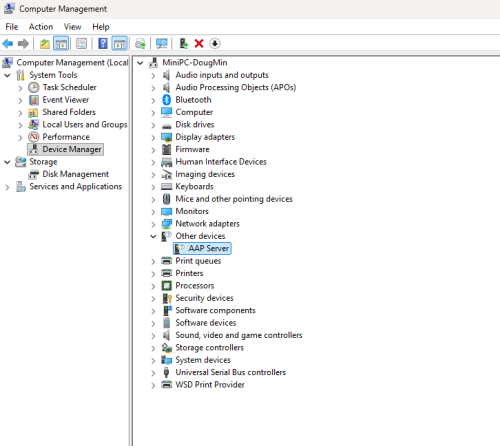This screenshot has height=446, width=500.
Task: Select the Computer category
Action: click(x=194, y=112)
